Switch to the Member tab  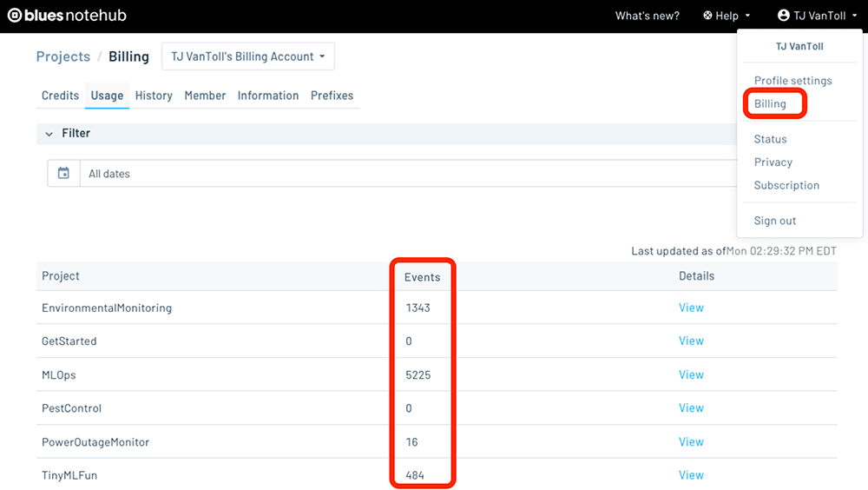pyautogui.click(x=205, y=96)
